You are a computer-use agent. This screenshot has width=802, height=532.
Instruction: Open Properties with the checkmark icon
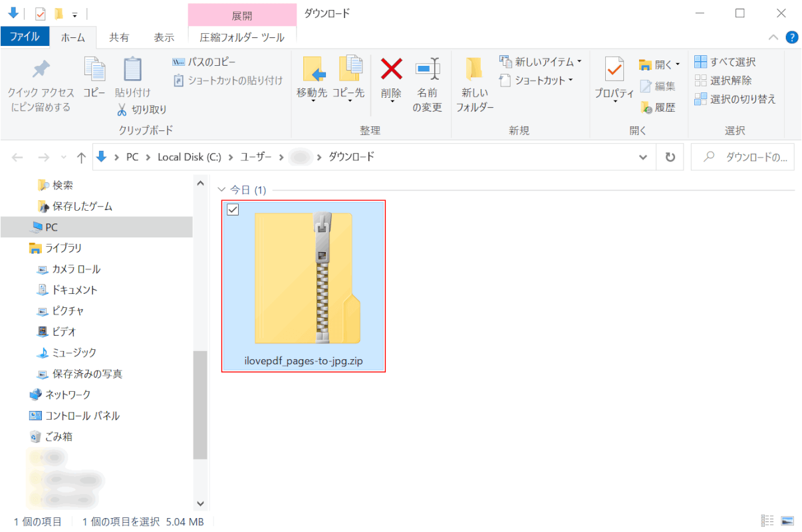coord(614,70)
